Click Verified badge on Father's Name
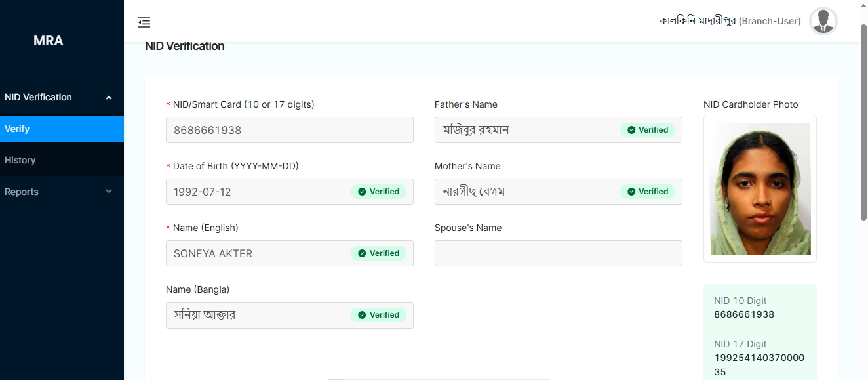 [648, 130]
